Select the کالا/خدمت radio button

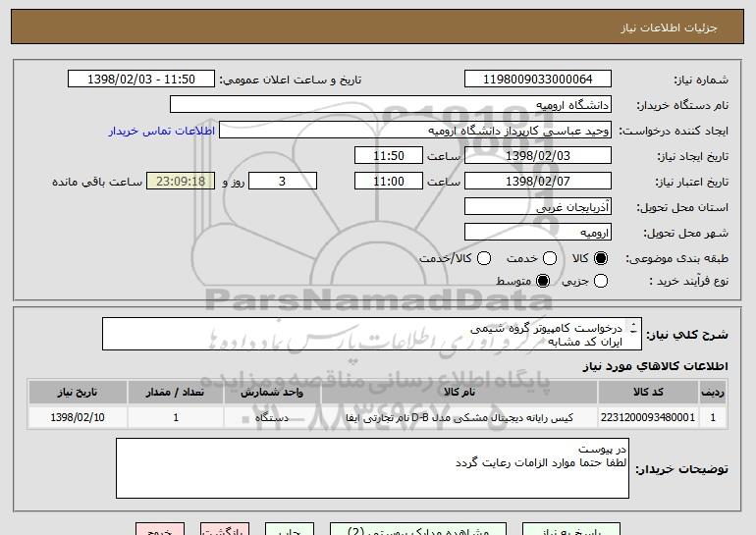pos(484,258)
